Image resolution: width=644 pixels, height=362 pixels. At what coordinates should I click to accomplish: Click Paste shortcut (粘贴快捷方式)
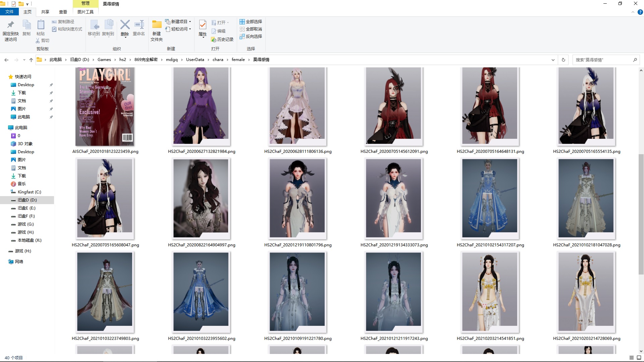(x=67, y=29)
